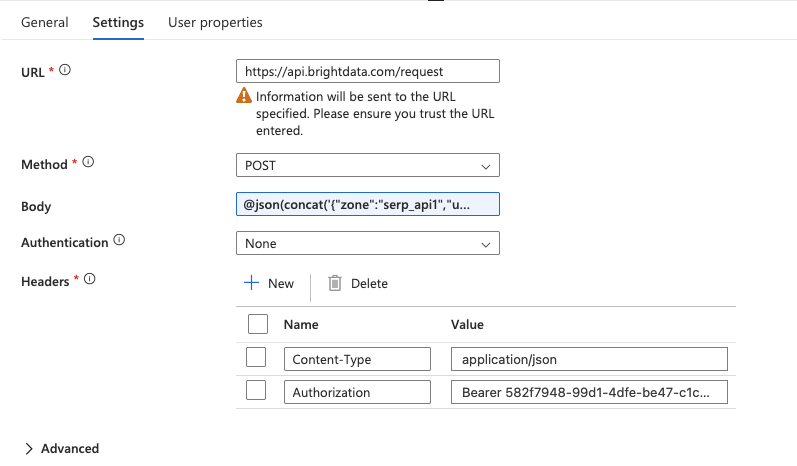This screenshot has width=797, height=466.
Task: Click the orange warning triangle icon
Action: [x=244, y=97]
